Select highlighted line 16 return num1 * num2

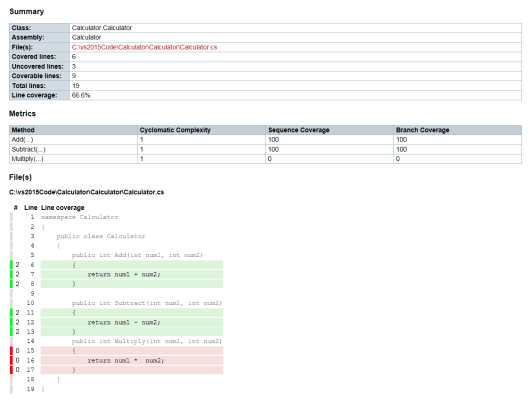(x=132, y=361)
